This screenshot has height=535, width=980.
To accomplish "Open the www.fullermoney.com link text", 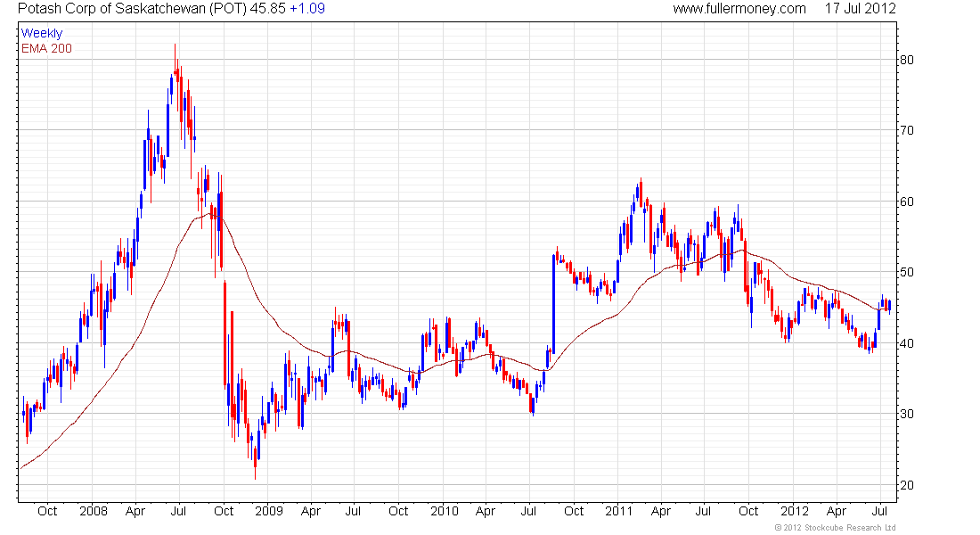I will click(x=739, y=9).
